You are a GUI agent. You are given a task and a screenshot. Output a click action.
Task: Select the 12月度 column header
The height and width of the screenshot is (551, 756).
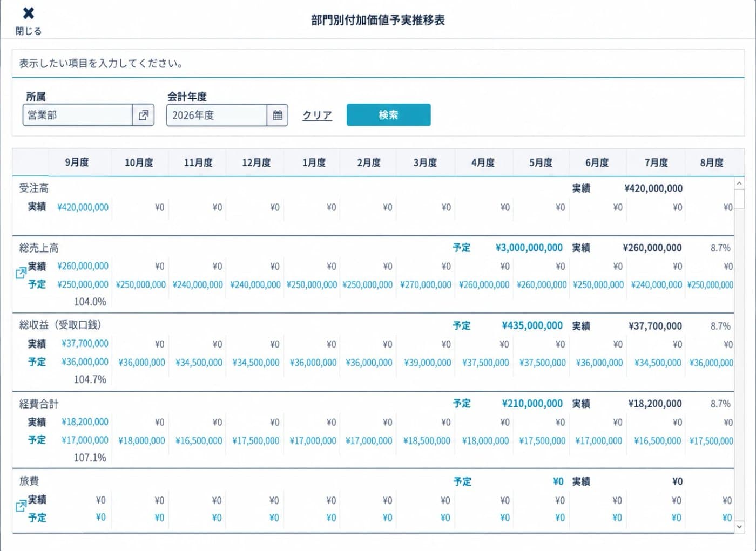coord(256,162)
